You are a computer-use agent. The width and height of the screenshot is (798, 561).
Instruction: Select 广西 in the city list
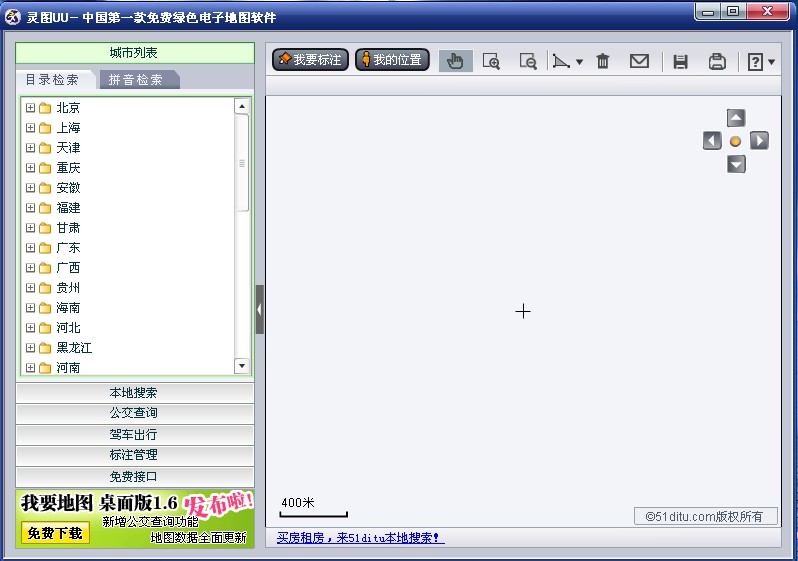[x=68, y=268]
